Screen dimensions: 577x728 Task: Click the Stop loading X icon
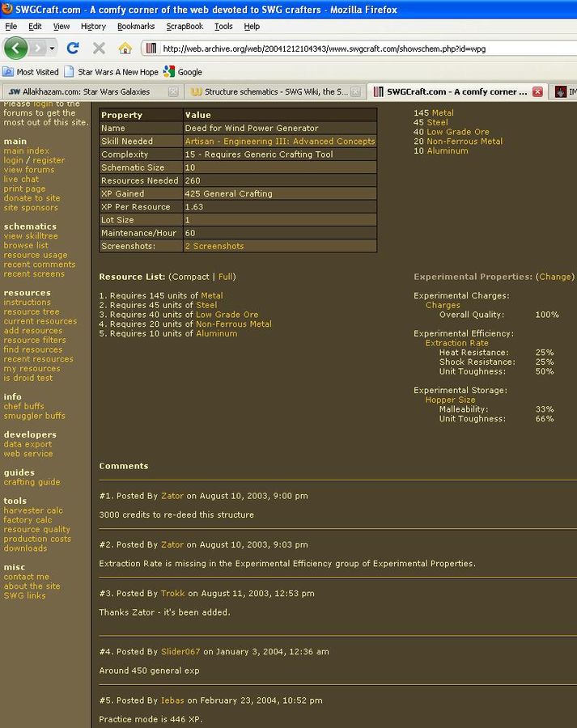pos(99,49)
